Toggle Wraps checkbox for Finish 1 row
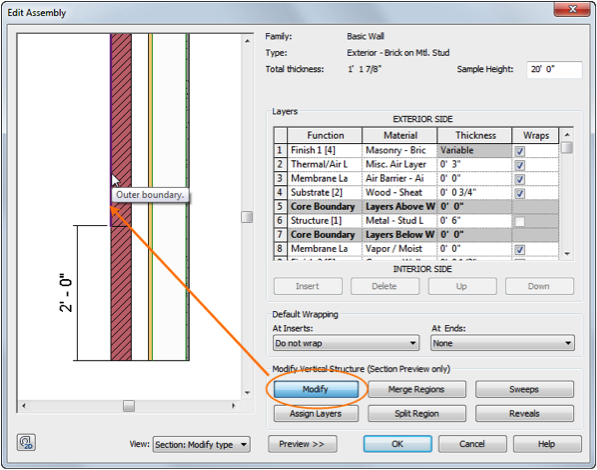597x470 pixels. (x=520, y=151)
